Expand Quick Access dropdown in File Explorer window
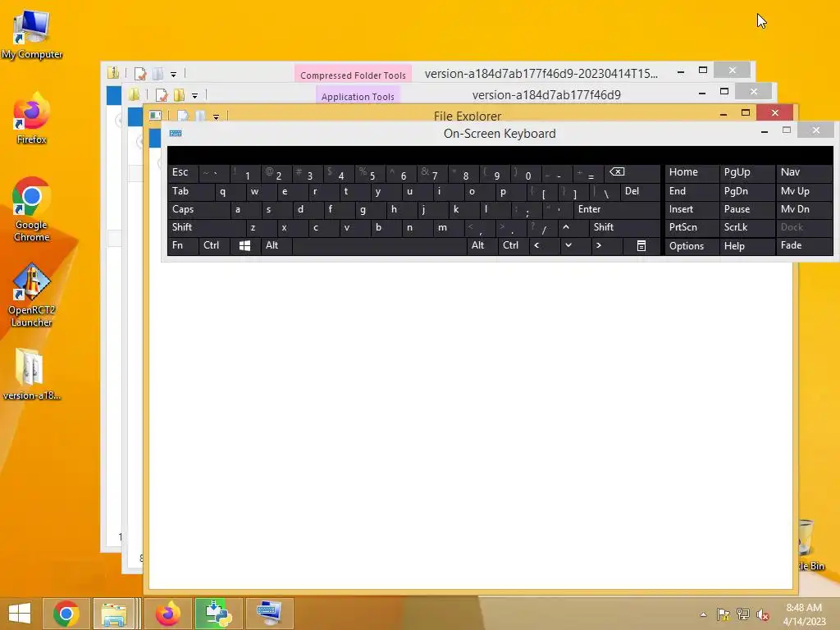The width and height of the screenshot is (840, 630). (216, 116)
